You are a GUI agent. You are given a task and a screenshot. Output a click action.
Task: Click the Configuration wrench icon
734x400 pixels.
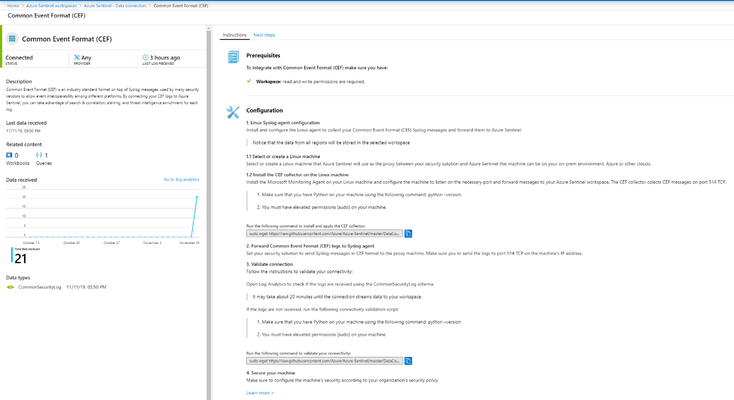[233, 112]
